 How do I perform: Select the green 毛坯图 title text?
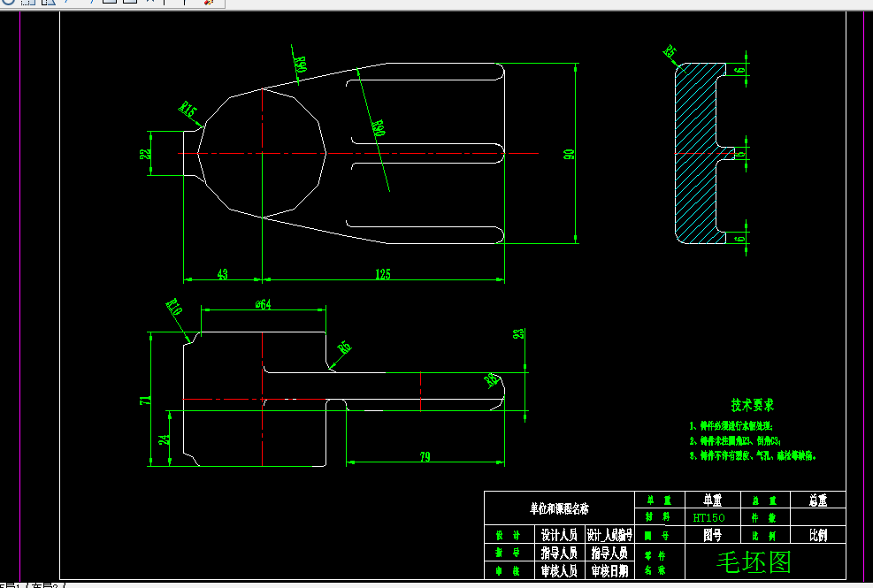click(754, 561)
